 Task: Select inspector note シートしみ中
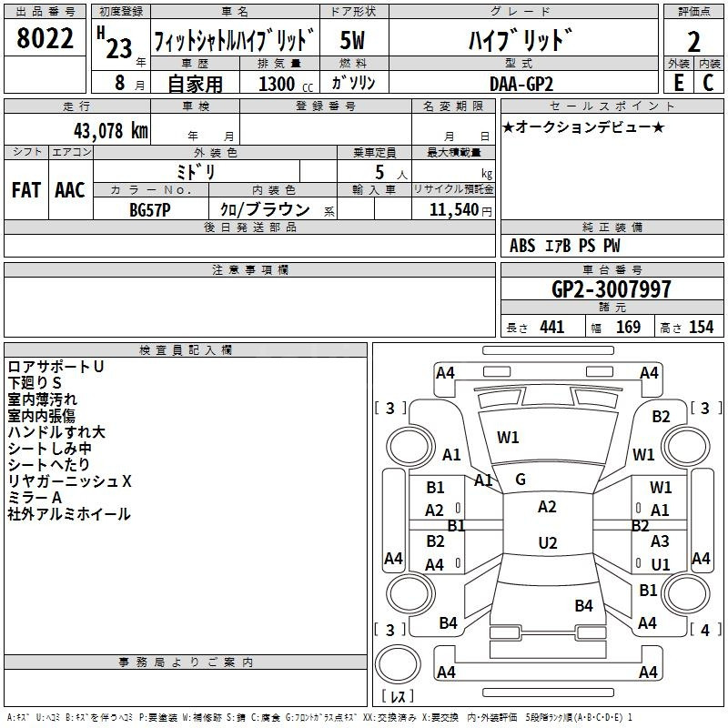(50, 449)
